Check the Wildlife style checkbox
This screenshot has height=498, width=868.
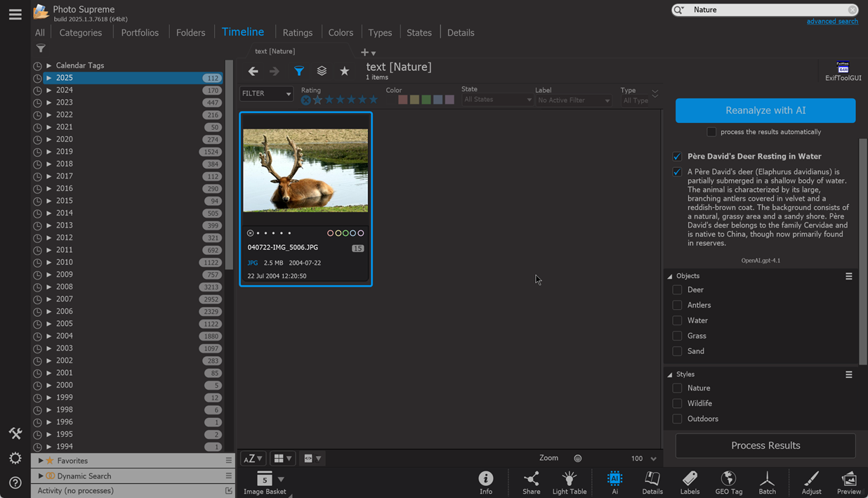[677, 403]
